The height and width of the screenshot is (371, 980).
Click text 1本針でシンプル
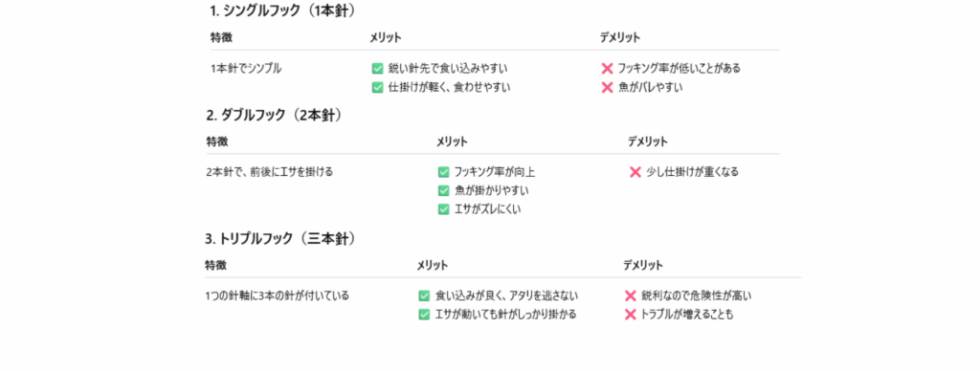click(x=246, y=69)
